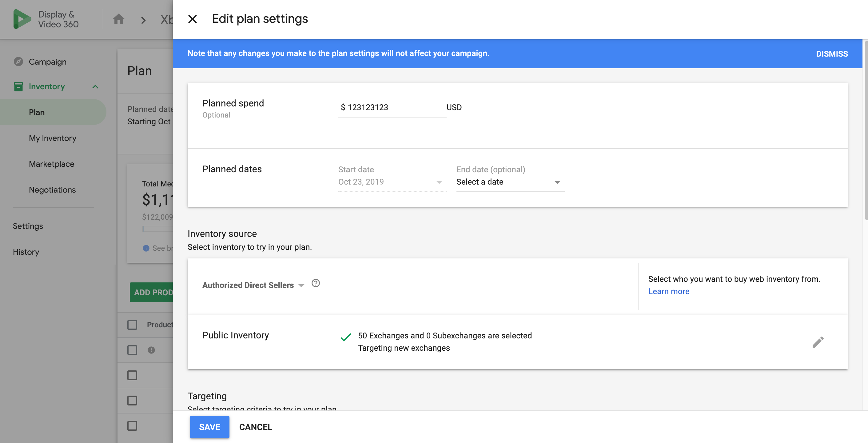The image size is (868, 443).
Task: Select Marketplace from the sidebar
Action: [52, 164]
